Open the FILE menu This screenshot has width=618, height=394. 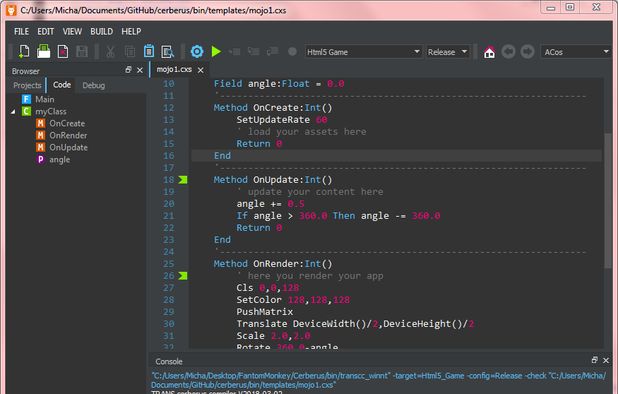point(21,32)
